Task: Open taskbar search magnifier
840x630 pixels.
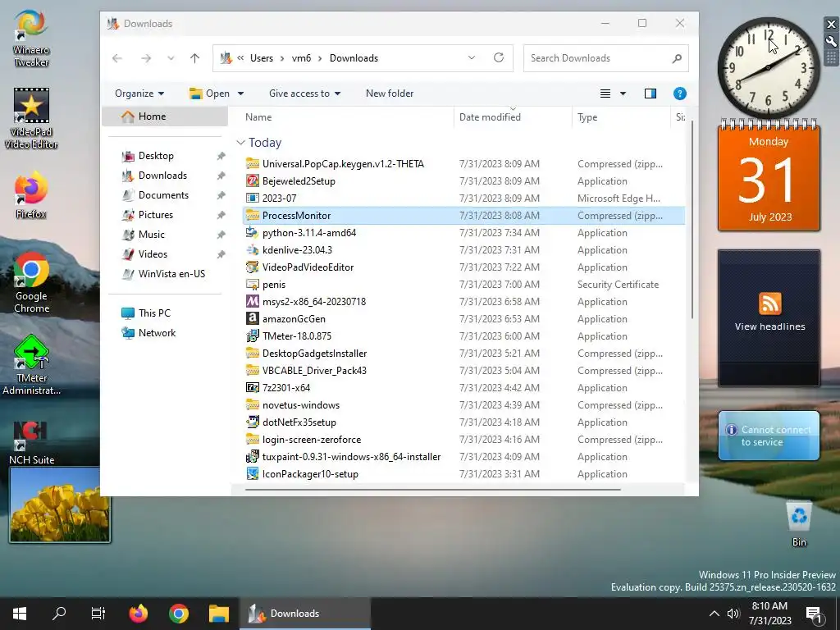Action: click(x=59, y=614)
